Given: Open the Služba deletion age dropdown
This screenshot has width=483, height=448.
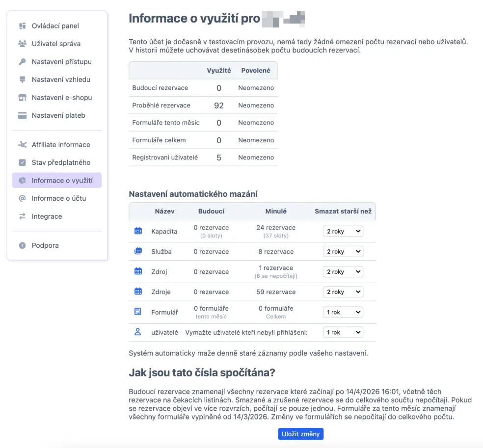Looking at the screenshot, I should (343, 252).
